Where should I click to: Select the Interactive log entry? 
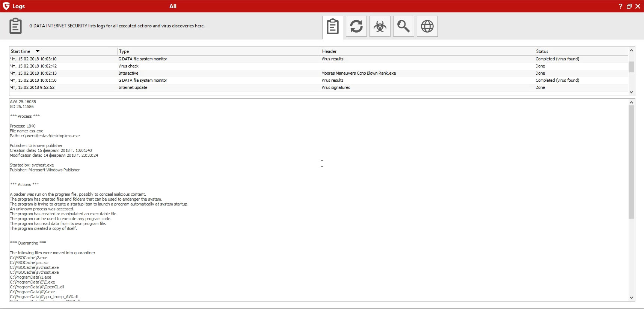[x=318, y=73]
